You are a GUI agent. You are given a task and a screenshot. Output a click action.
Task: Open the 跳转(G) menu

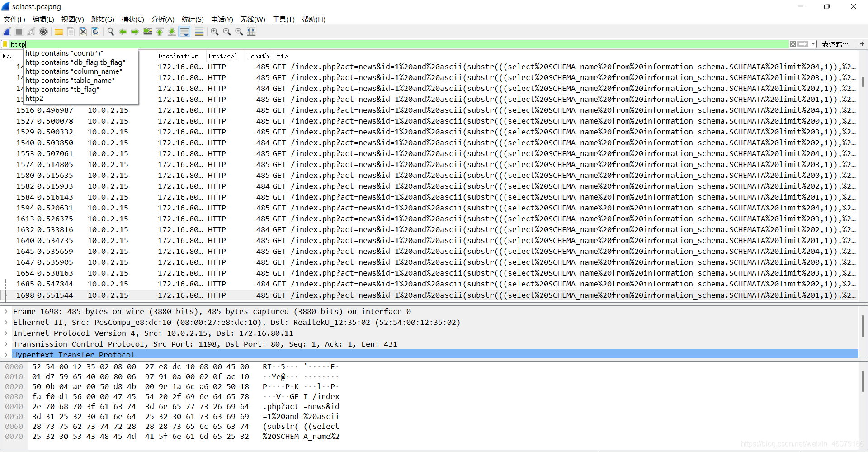point(103,19)
